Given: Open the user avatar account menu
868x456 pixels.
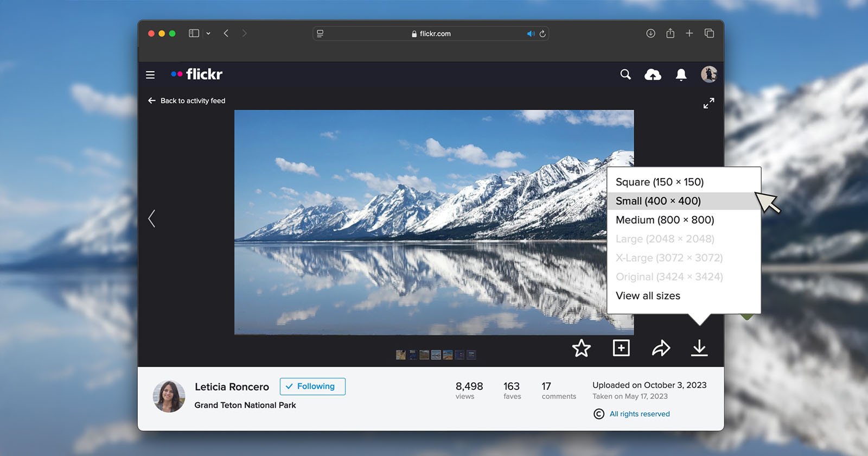Looking at the screenshot, I should click(709, 74).
